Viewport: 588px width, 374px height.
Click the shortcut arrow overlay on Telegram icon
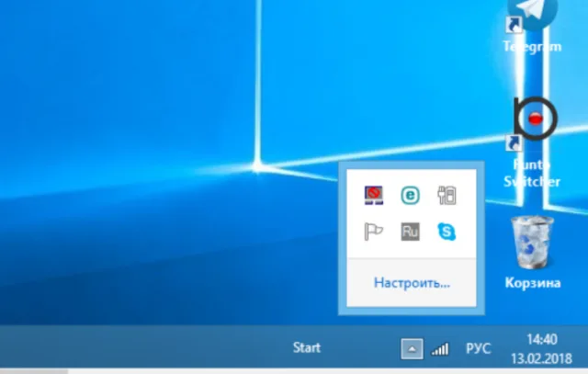(514, 25)
